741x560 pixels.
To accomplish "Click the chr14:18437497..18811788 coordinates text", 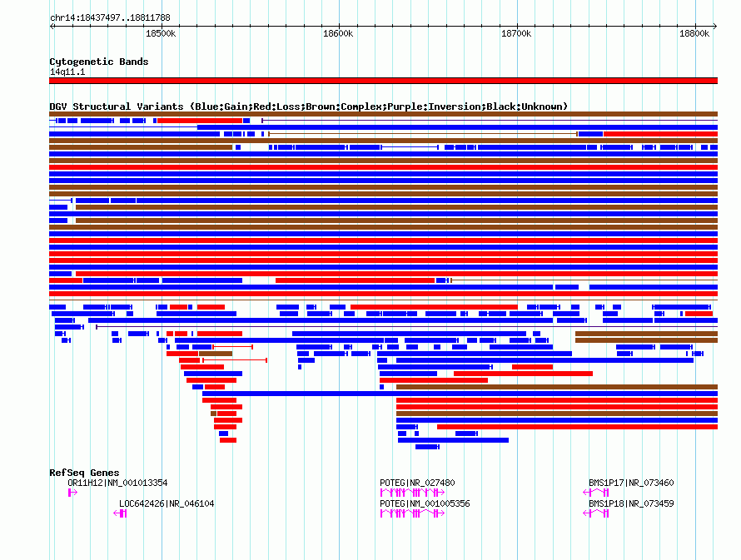I will (x=110, y=17).
